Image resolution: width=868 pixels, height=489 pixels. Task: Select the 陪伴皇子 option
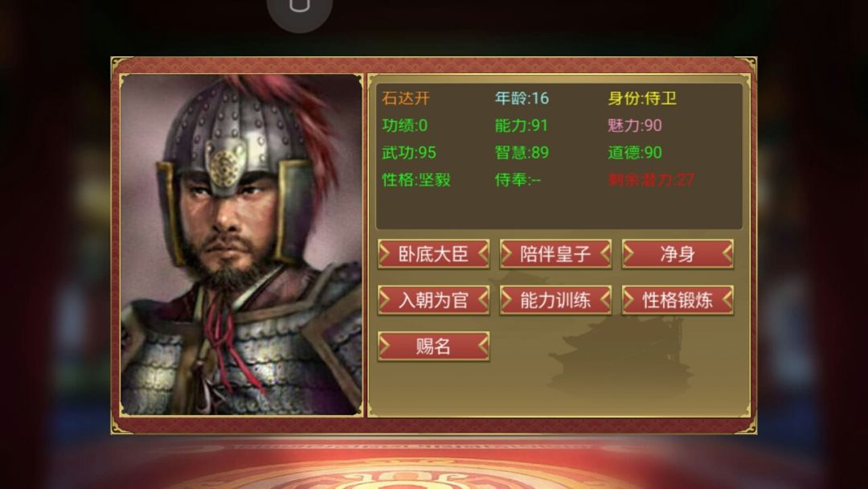click(555, 254)
